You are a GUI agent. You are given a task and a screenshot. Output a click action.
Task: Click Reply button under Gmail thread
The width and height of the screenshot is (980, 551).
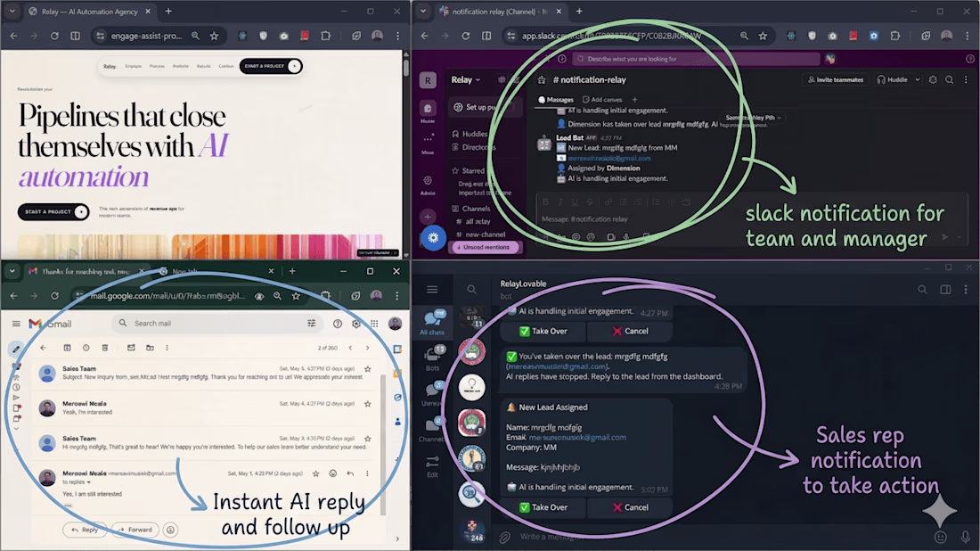[85, 530]
